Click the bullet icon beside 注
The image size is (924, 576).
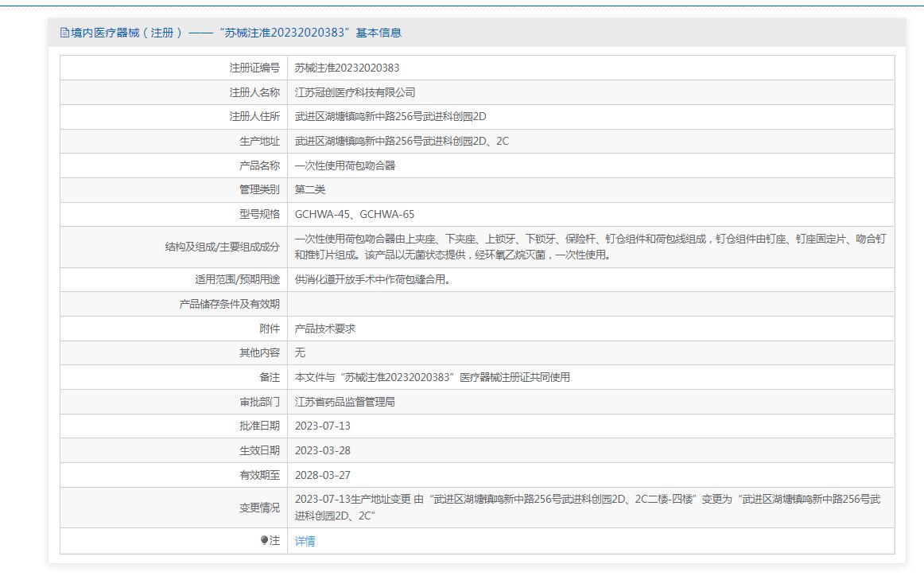[265, 541]
